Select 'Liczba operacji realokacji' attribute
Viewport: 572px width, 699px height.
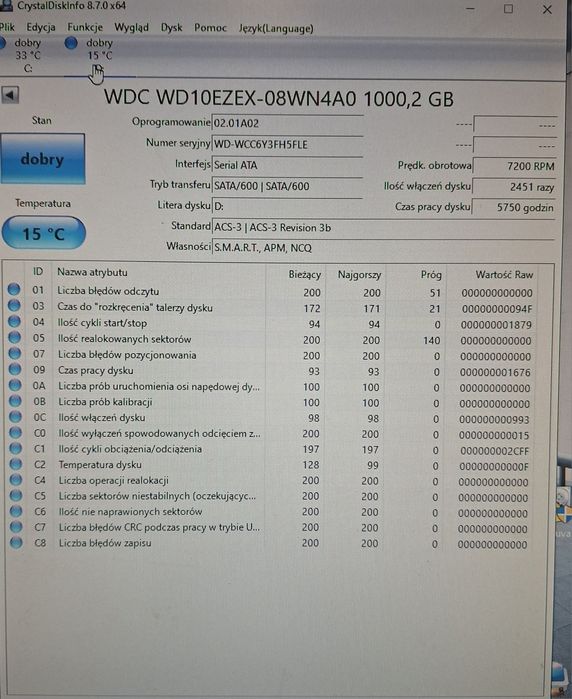point(114,480)
